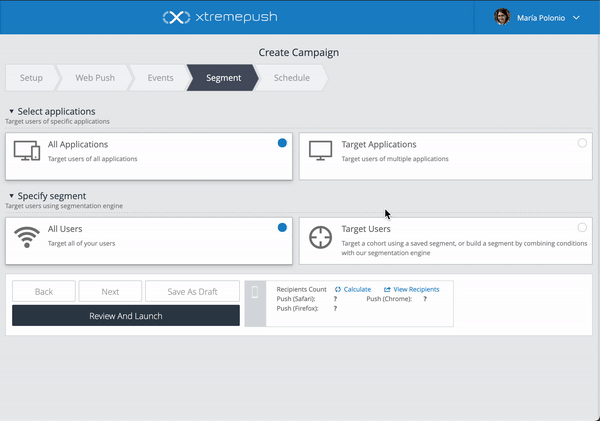The height and width of the screenshot is (421, 600).
Task: Click the All Users card title
Action: click(65, 229)
